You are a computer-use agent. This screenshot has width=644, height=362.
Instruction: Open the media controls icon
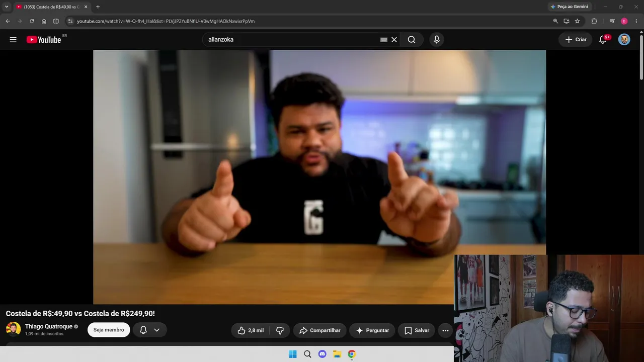pos(612,21)
